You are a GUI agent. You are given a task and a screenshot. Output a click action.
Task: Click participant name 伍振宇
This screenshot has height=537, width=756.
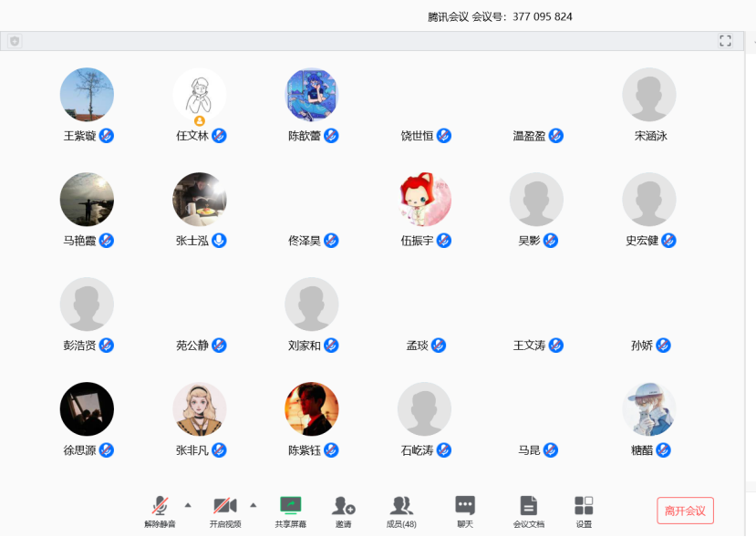point(417,241)
